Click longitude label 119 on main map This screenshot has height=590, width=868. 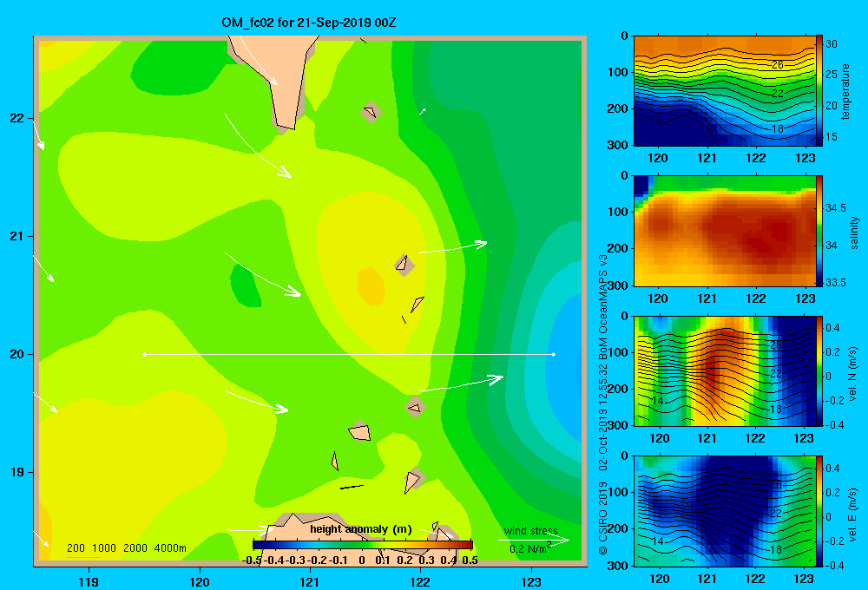click(89, 581)
